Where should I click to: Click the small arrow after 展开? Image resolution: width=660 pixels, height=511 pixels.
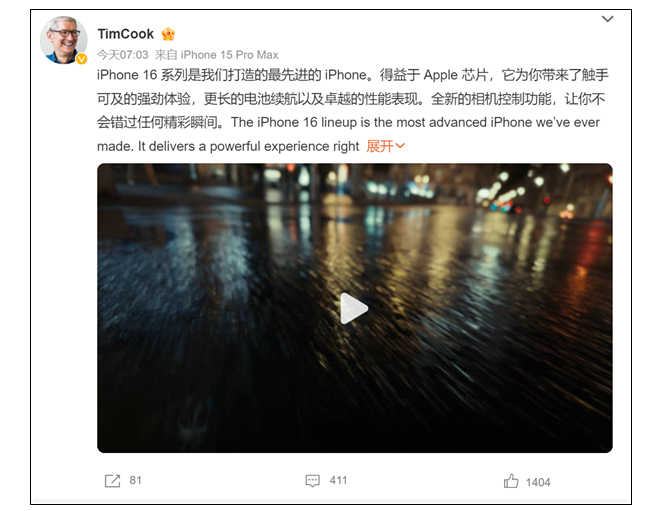(400, 146)
